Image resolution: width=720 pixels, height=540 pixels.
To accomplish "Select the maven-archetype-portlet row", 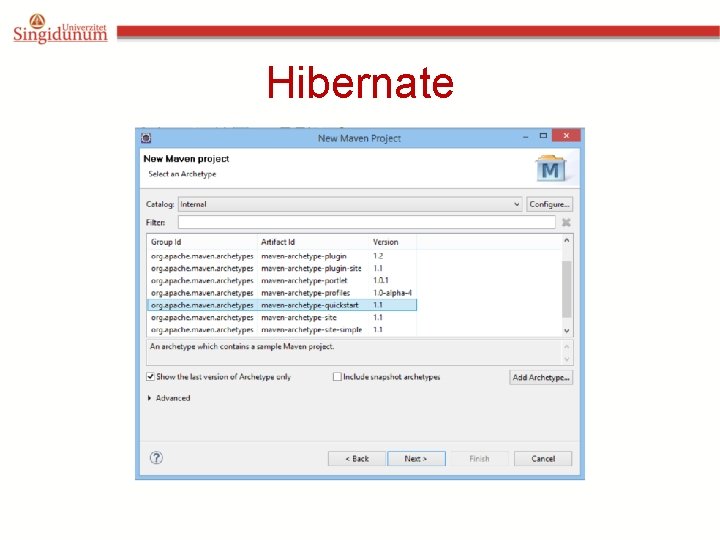I will click(282, 281).
